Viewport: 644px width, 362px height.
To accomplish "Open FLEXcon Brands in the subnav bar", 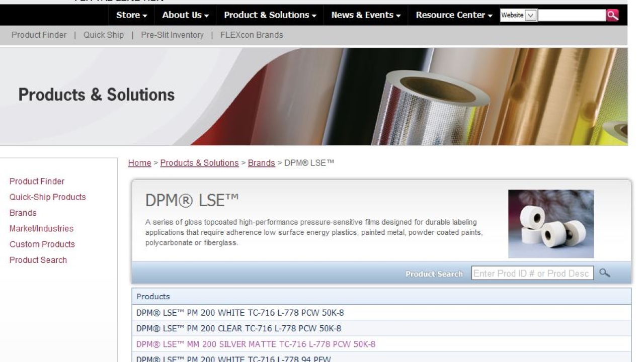I will (x=252, y=35).
